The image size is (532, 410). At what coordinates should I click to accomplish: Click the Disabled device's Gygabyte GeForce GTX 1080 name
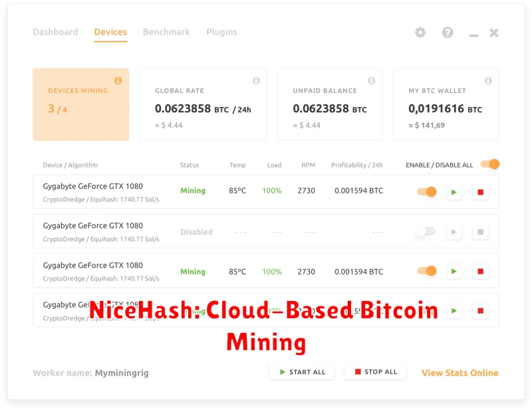92,226
